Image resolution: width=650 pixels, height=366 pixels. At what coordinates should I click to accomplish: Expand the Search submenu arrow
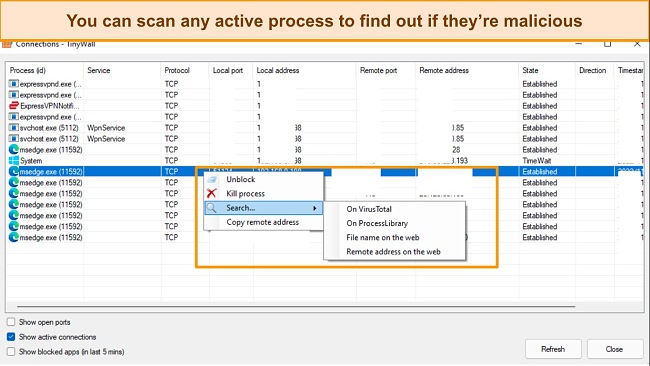[315, 208]
